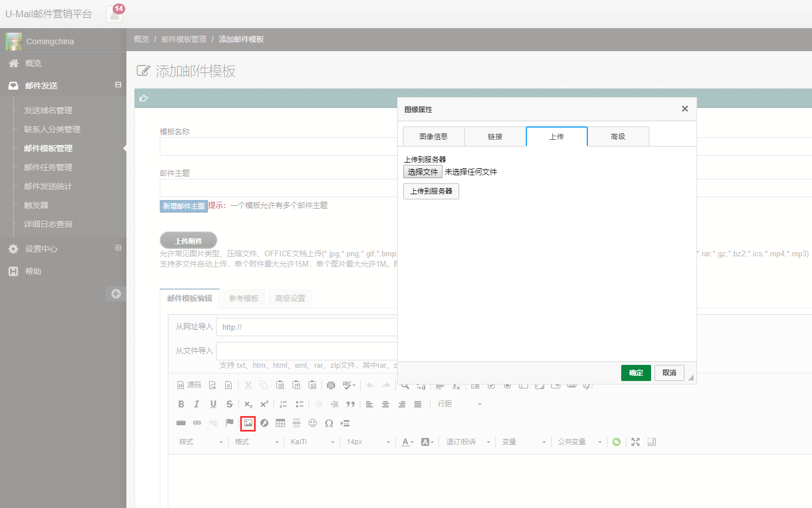Insert special character with the Omega icon

[x=329, y=423]
